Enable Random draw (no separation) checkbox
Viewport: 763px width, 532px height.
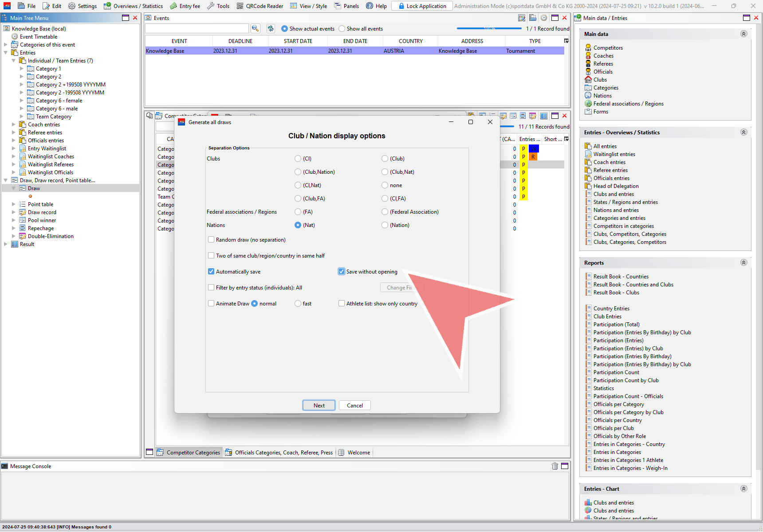[212, 240]
